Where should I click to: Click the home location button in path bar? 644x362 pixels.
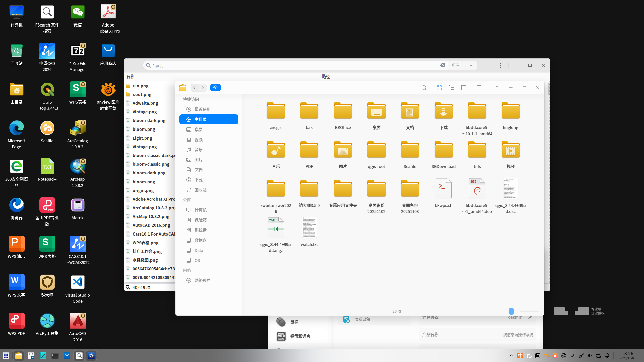[x=215, y=88]
